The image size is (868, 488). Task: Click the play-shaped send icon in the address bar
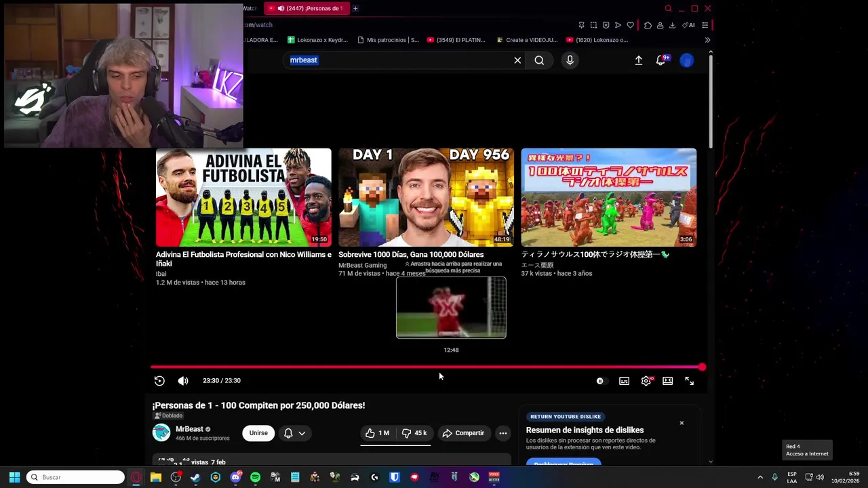(618, 25)
